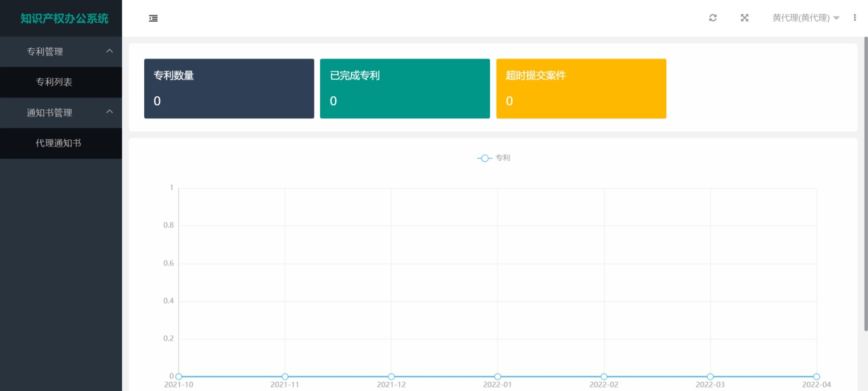Image resolution: width=868 pixels, height=391 pixels.
Task: Click the 2021-10 data point on chart
Action: pyautogui.click(x=178, y=376)
